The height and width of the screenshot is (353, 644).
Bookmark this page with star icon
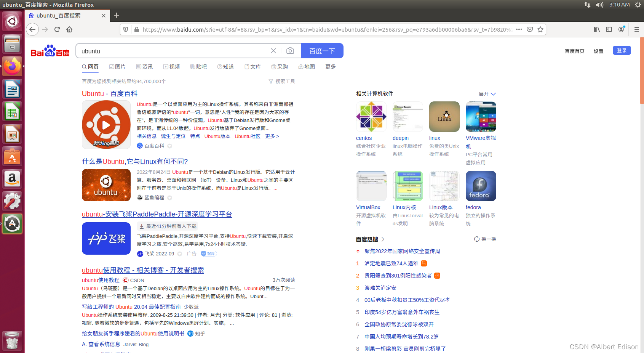540,29
